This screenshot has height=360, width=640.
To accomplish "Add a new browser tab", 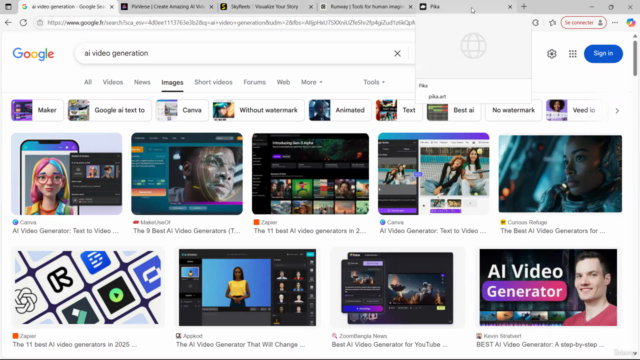I will click(x=524, y=7).
